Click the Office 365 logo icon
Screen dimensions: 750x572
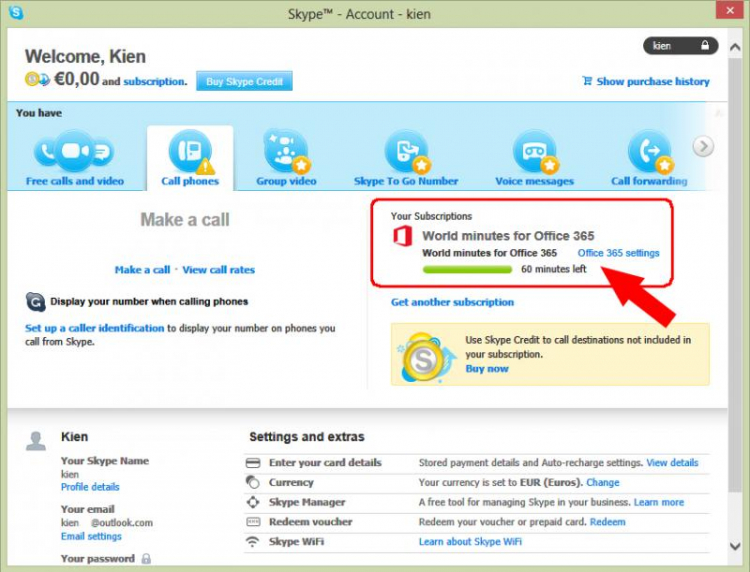pyautogui.click(x=402, y=236)
